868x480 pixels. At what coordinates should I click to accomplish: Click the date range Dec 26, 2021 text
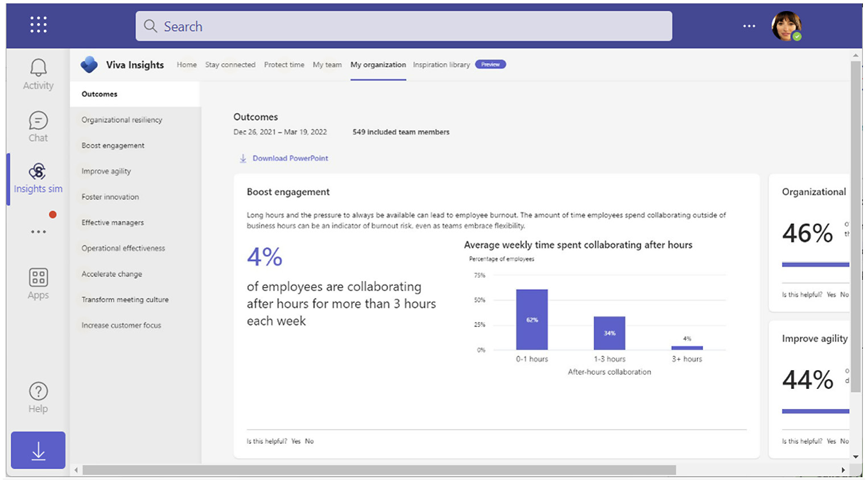[280, 132]
